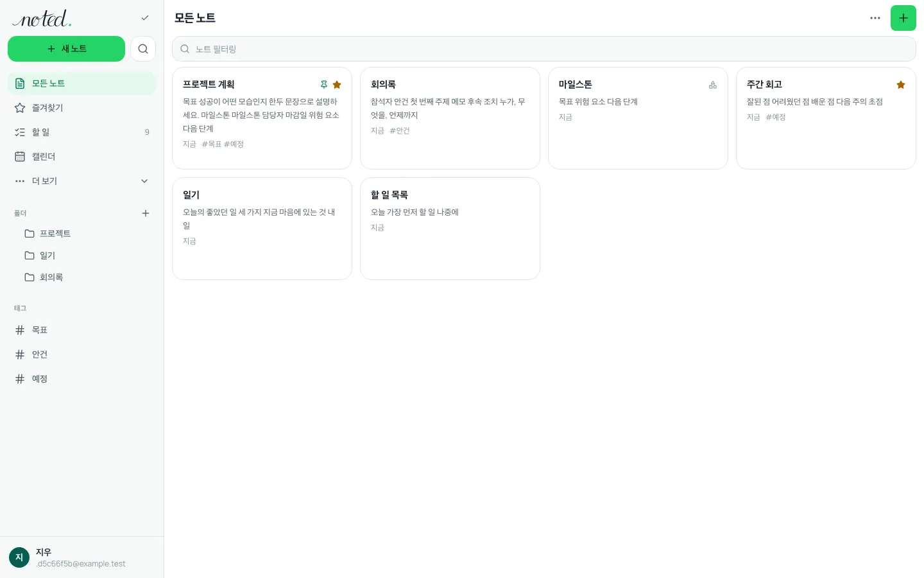Open 즐겨찾기 in the sidebar
924x578 pixels.
tap(81, 108)
